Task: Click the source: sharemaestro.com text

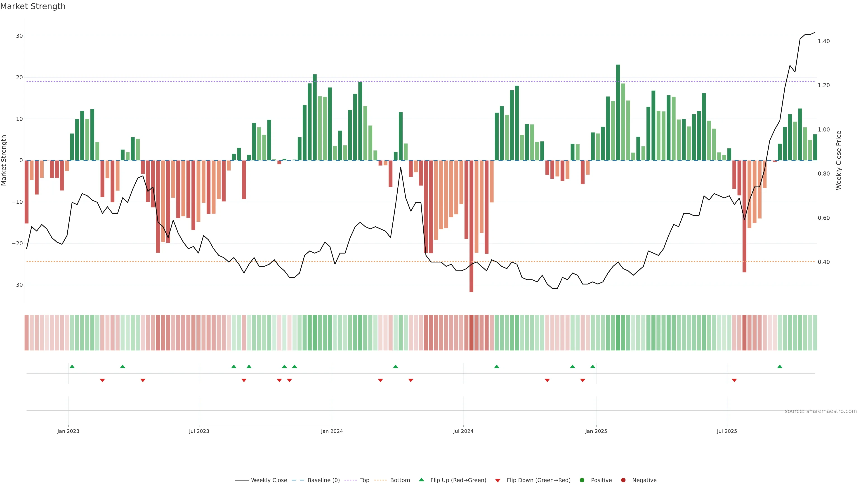Action: (821, 411)
